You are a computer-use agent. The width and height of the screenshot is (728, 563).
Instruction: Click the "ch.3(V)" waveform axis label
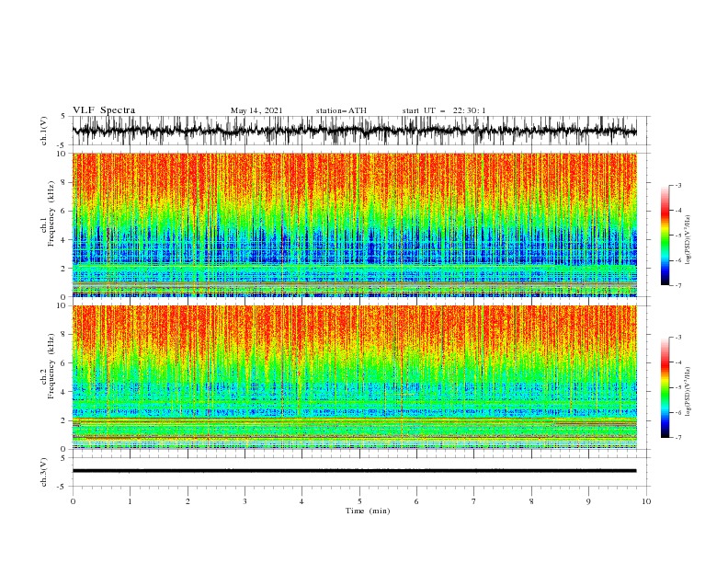44,472
